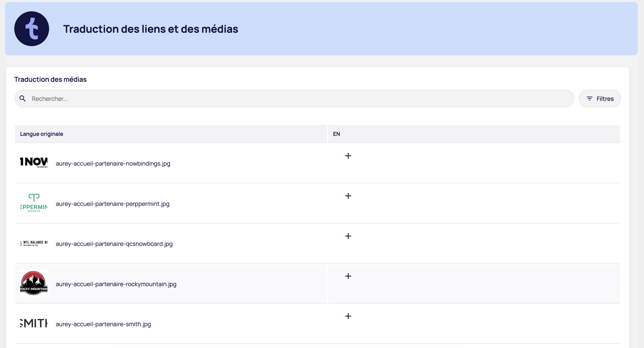
Task: Open aurey-accueil-partenaire-smith.jpg file link
Action: [x=103, y=324]
